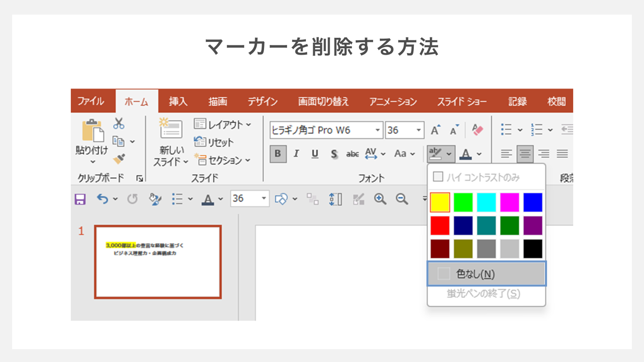The image size is (644, 362).
Task: Open quick toolbar font size 36 dropdown
Action: click(264, 198)
